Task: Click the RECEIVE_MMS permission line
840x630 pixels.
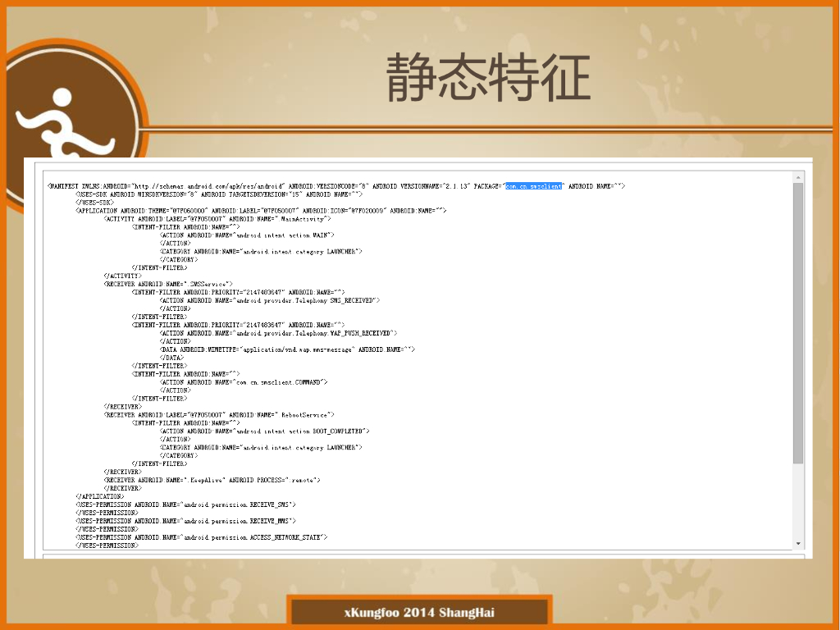Action: tap(185, 521)
